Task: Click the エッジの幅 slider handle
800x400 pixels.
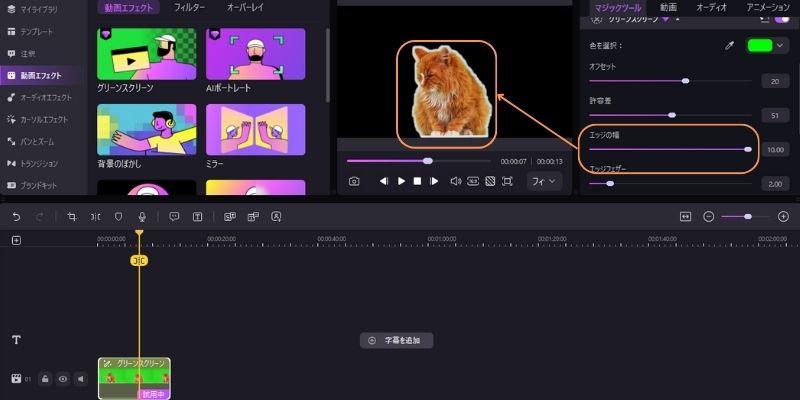Action: tap(748, 149)
